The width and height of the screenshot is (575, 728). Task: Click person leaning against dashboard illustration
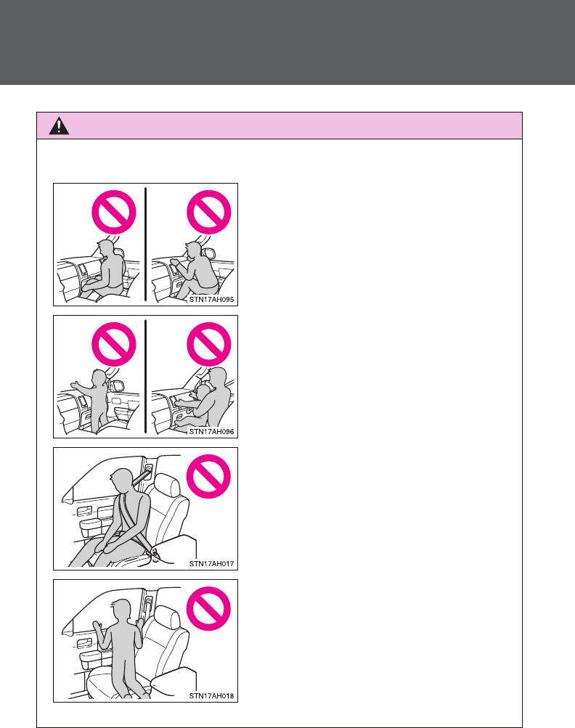click(x=195, y=270)
